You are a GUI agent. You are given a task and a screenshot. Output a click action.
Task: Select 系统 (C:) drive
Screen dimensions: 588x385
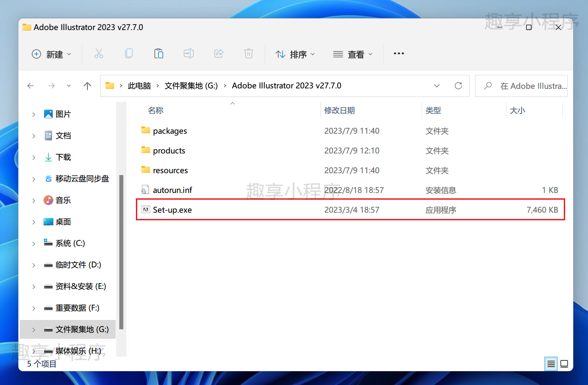pos(70,243)
